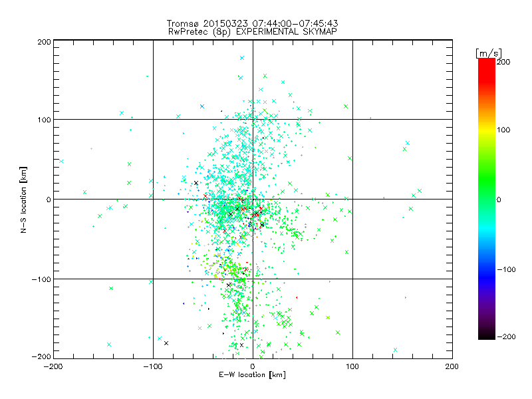Screen dimensions: 532x399
Task: Click the topmost cyan X marker near 180 km north
Action: tap(242, 58)
